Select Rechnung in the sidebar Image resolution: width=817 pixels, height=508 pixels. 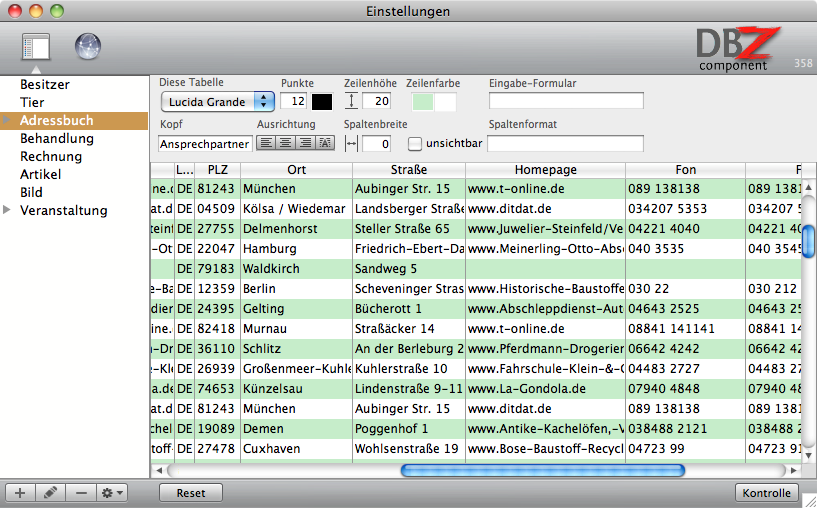(x=51, y=156)
